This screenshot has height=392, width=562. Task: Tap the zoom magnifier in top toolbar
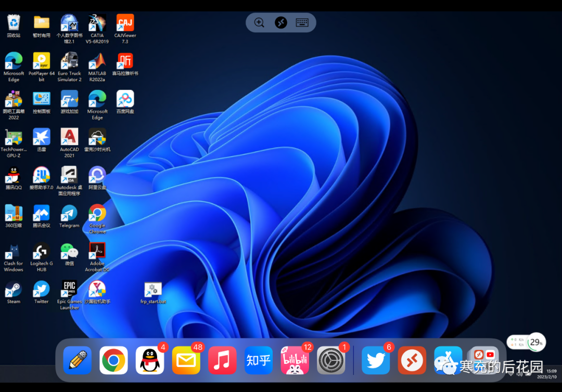coord(259,22)
